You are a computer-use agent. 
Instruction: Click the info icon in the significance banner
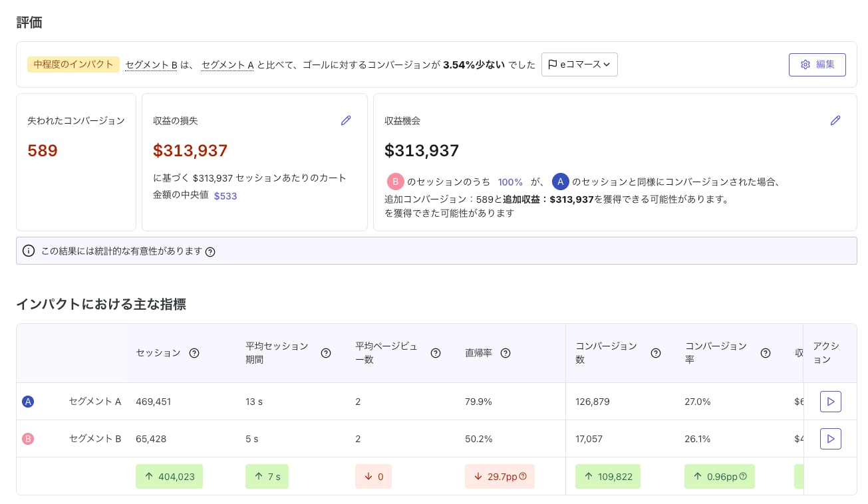pyautogui.click(x=29, y=251)
